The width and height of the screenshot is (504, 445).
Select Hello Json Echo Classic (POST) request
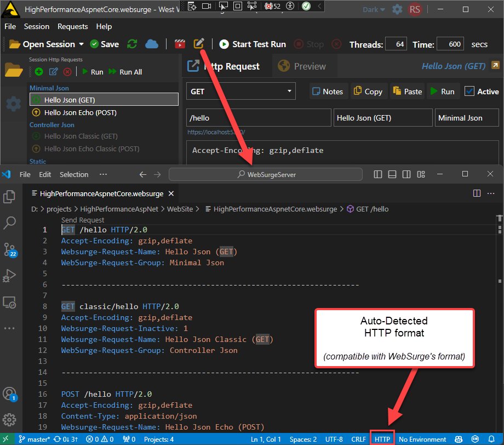coord(104,149)
